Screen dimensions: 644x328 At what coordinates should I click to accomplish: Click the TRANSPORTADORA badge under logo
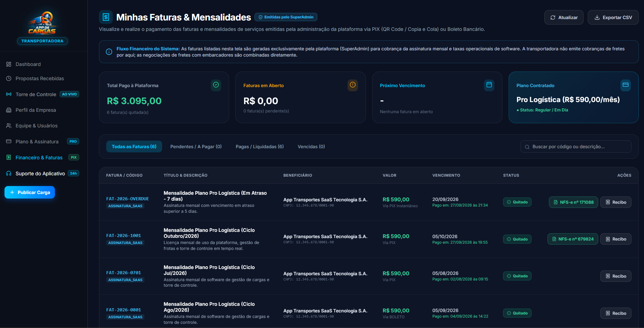[x=42, y=41]
